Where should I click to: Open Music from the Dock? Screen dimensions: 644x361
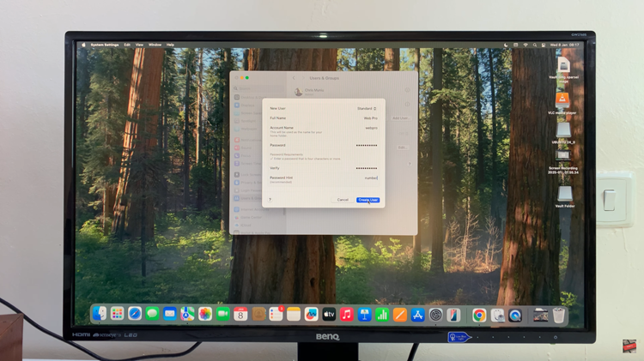(x=347, y=314)
